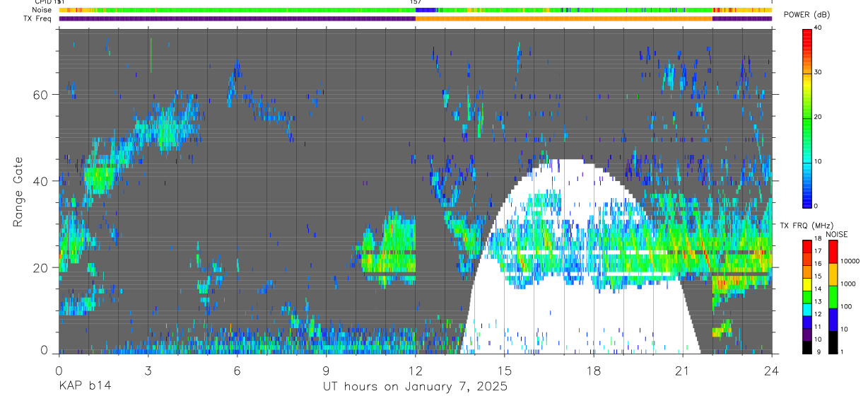The width and height of the screenshot is (868, 401).
Task: Click the KAP b14 radar beam label
Action: (84, 386)
